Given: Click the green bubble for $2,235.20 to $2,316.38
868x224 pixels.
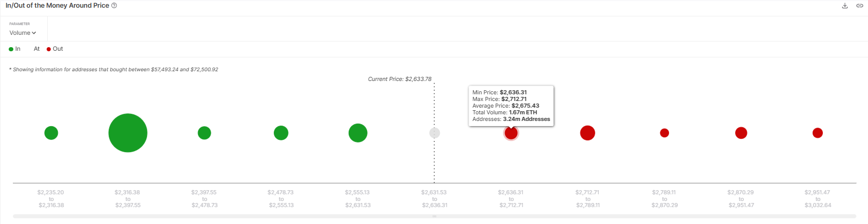Looking at the screenshot, I should coord(51,133).
